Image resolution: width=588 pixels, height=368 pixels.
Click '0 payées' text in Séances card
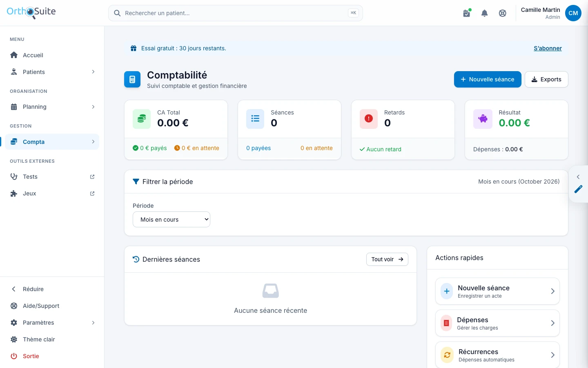(258, 148)
